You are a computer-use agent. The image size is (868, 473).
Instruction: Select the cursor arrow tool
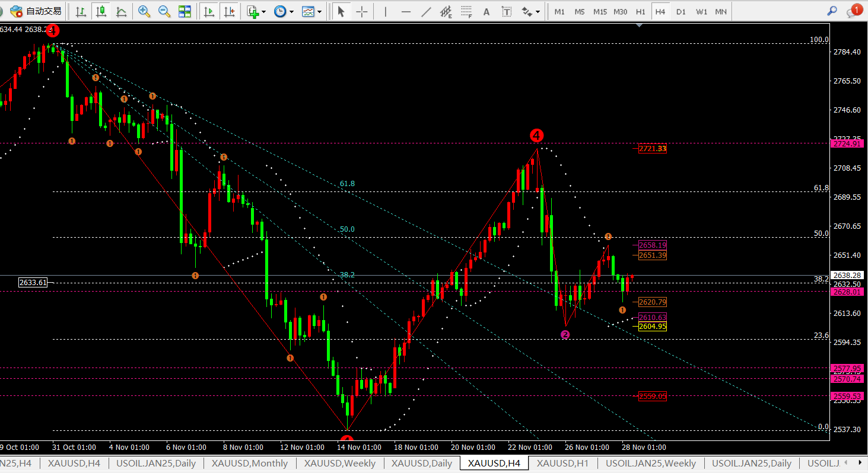click(341, 11)
